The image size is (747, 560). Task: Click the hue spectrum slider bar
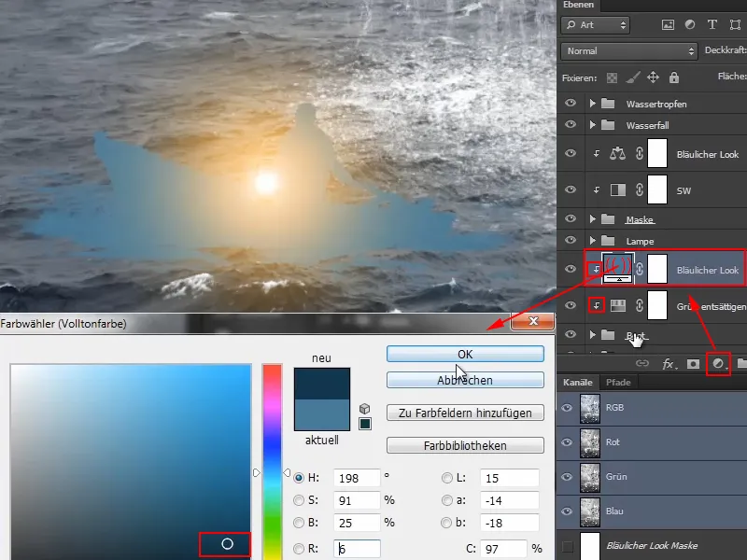[x=272, y=462]
